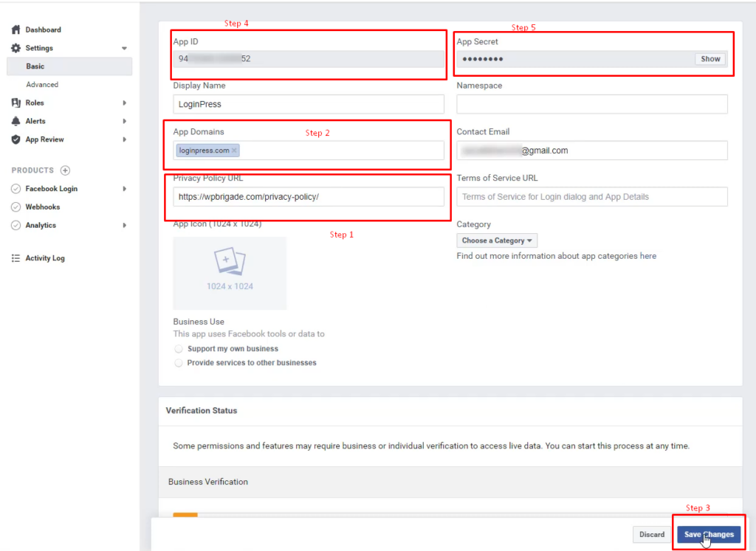756x551 pixels.
Task: Click the Contact Email field
Action: point(592,150)
